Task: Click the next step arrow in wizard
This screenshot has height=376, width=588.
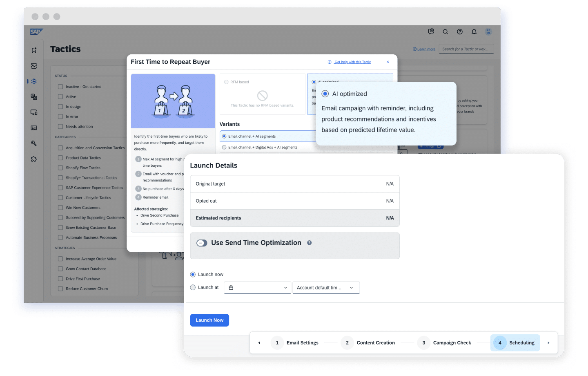Action: pyautogui.click(x=548, y=343)
